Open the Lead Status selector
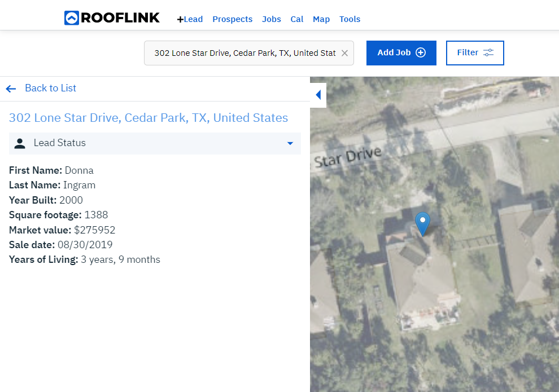This screenshot has height=392, width=559. pyautogui.click(x=155, y=143)
